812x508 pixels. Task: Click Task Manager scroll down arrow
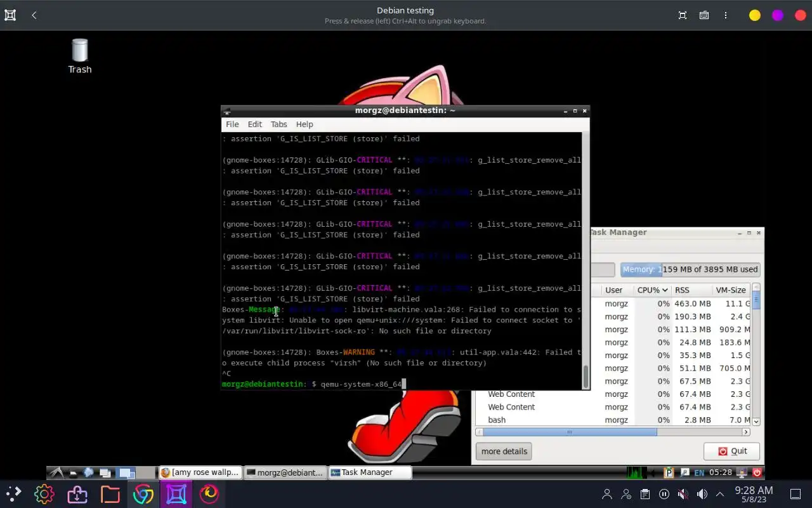756,421
